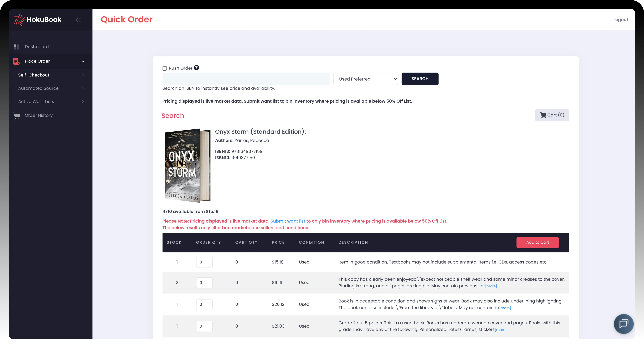The height and width of the screenshot is (348, 644).
Task: Click the Dashboard grid icon
Action: (16, 47)
